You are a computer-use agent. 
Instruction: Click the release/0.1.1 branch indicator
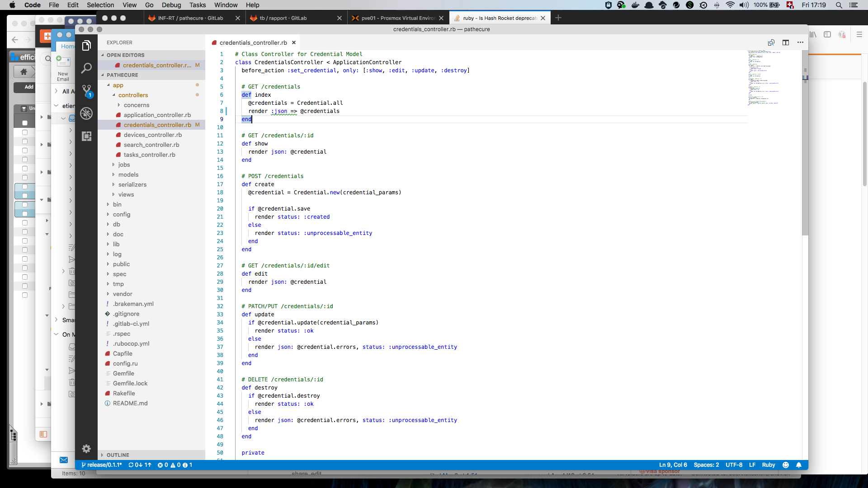[x=102, y=465]
